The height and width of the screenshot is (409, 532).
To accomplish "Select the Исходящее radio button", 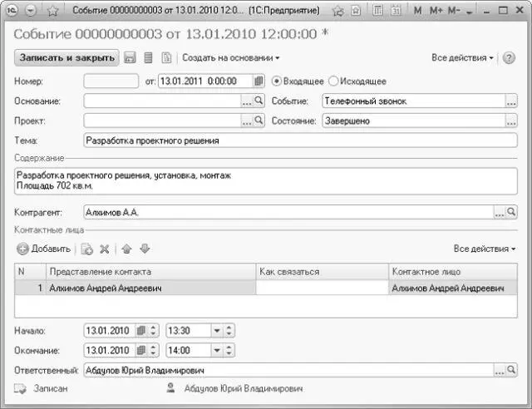I will [333, 81].
